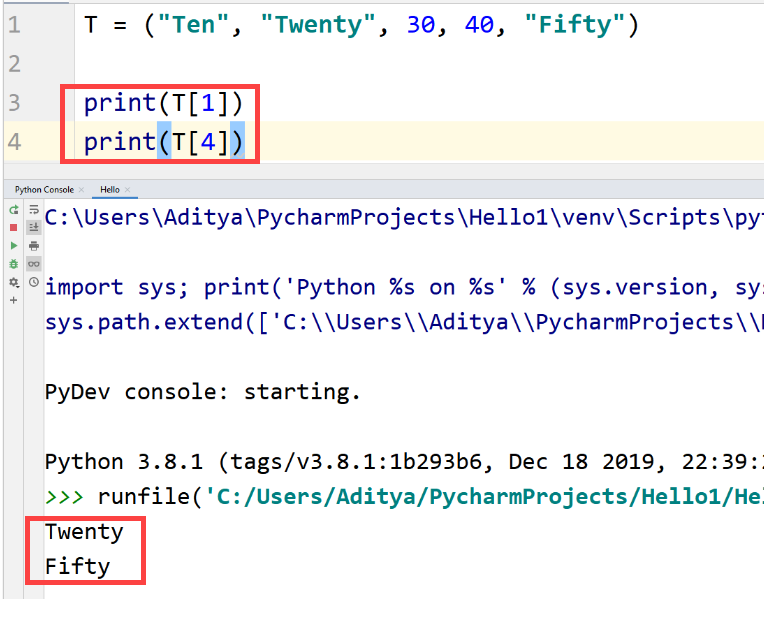Switch to the Python Console tab
The image size is (764, 622).
tap(44, 189)
